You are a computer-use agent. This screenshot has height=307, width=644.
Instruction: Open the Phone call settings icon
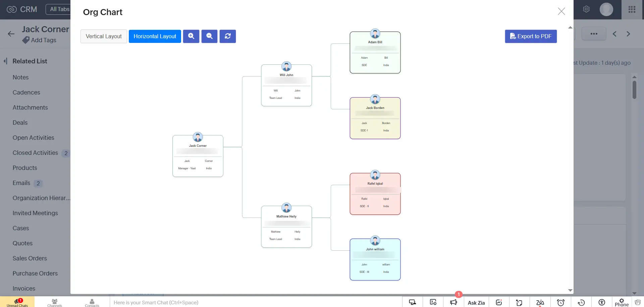tap(621, 301)
